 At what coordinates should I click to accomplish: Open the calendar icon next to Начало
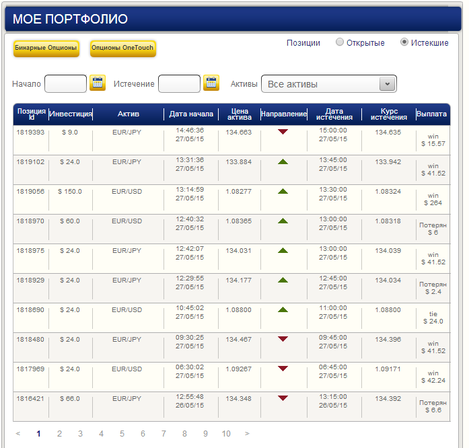(x=98, y=83)
